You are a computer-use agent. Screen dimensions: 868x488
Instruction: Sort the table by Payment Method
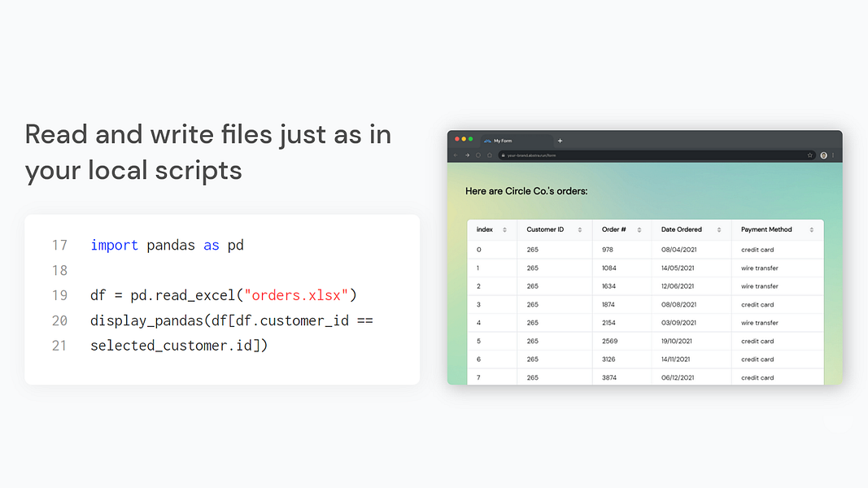point(812,229)
